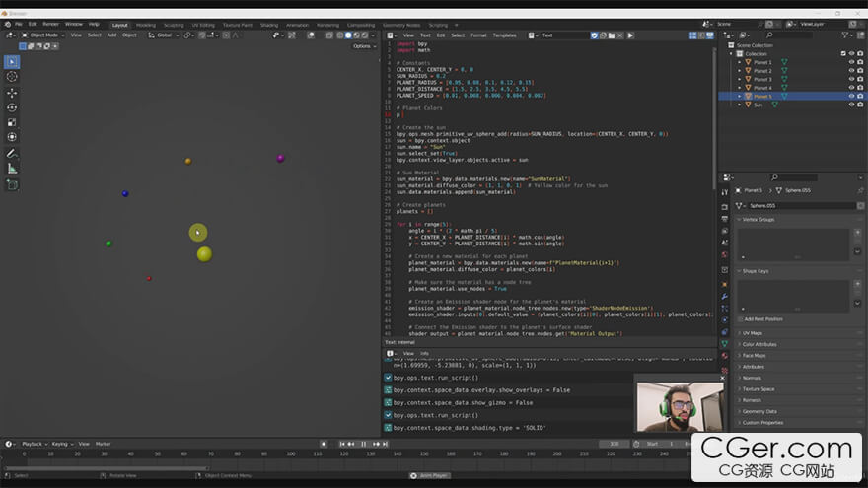Select the Rotate tool
The width and height of the screenshot is (868, 488).
[x=12, y=107]
